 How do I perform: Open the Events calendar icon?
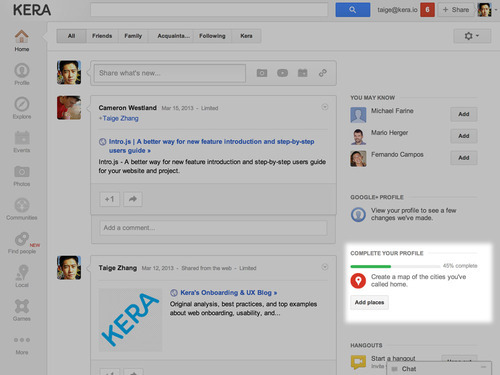click(22, 138)
